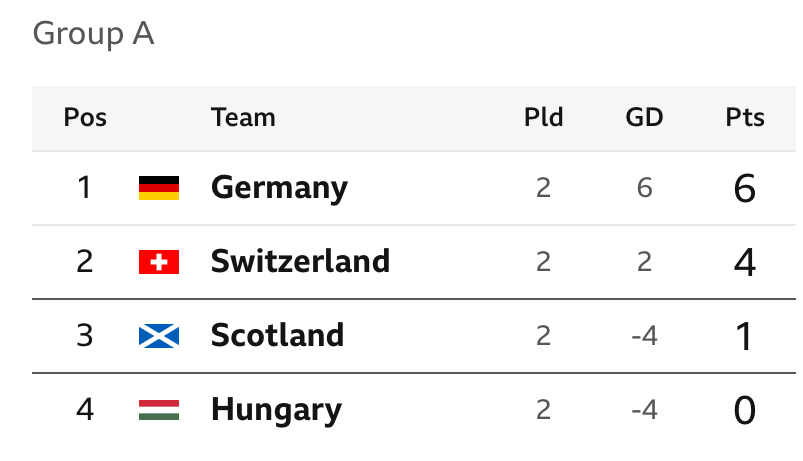Click the Pos column header
The width and height of the screenshot is (803, 461).
[x=85, y=117]
